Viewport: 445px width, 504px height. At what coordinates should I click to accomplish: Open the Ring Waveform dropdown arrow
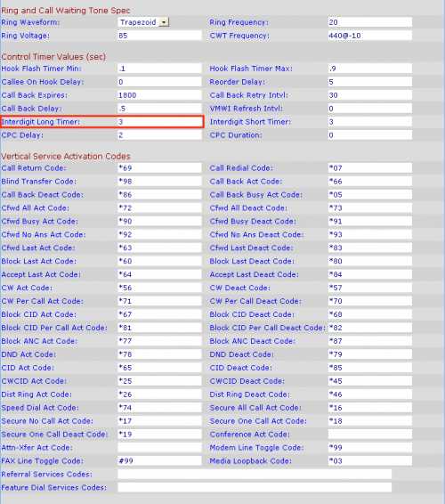click(164, 22)
